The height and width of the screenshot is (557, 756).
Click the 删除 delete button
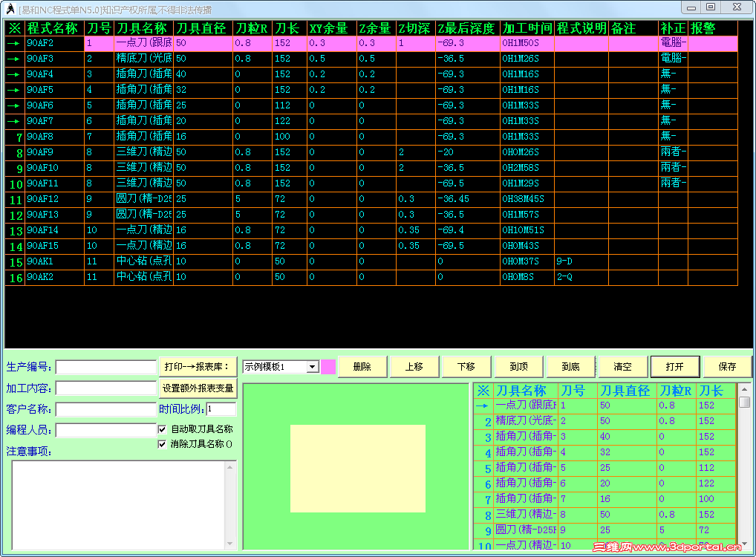coord(362,367)
